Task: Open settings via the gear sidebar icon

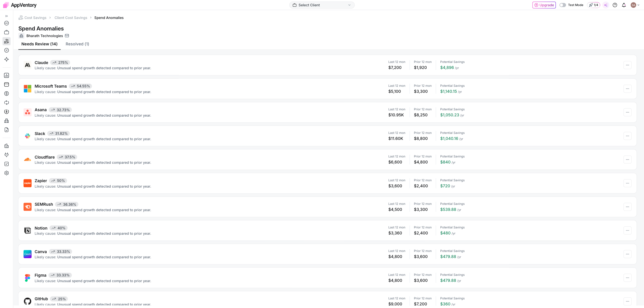Action: click(x=6, y=173)
